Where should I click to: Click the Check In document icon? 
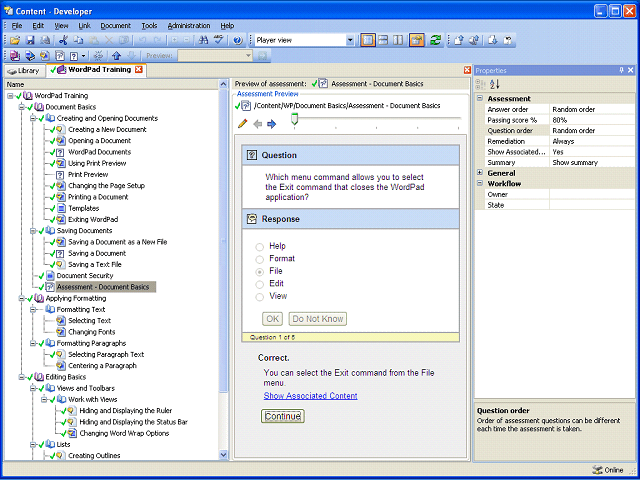(x=459, y=40)
